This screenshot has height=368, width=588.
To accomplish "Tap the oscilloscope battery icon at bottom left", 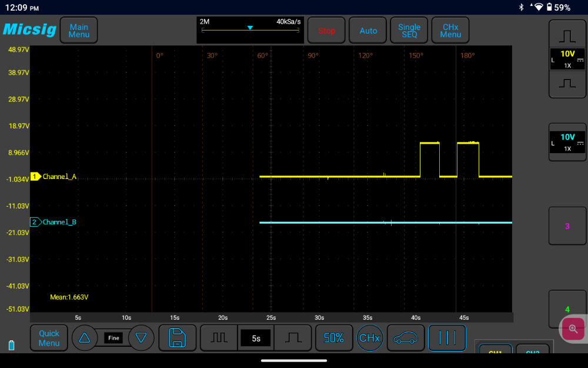I will (12, 345).
